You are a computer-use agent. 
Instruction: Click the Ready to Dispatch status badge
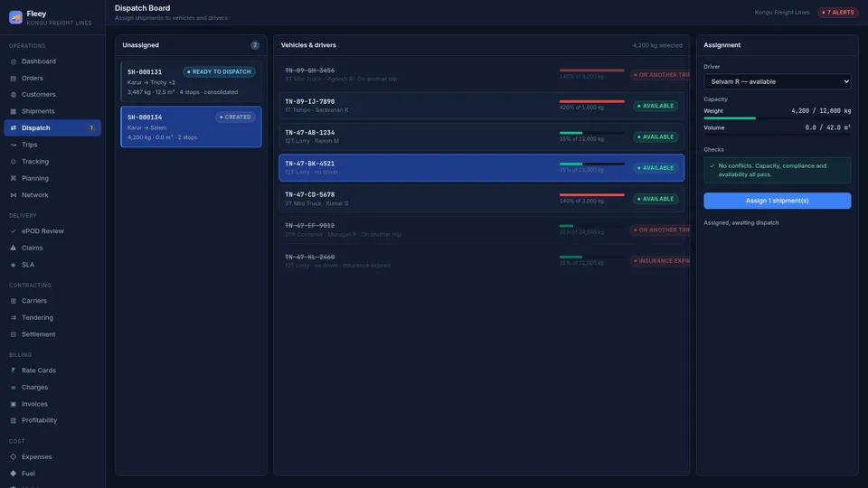219,72
